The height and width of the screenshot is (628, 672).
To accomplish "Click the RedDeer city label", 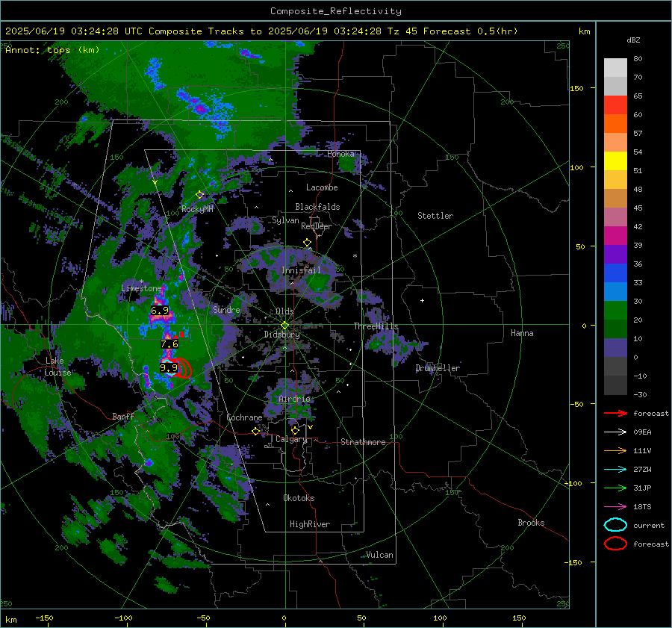I will coord(317,226).
